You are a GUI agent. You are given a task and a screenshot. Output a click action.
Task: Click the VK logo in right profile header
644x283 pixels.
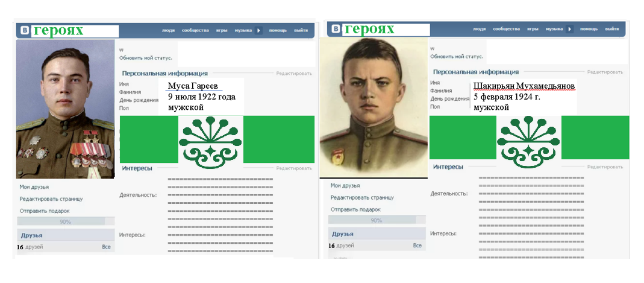[336, 29]
